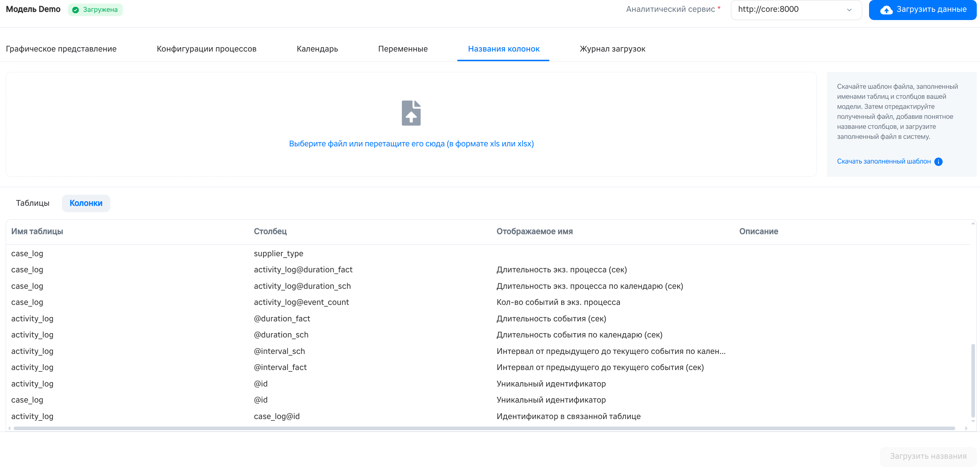The height and width of the screenshot is (467, 980).
Task: Click Кол-во событий в экз. процесса
Action: pyautogui.click(x=558, y=302)
